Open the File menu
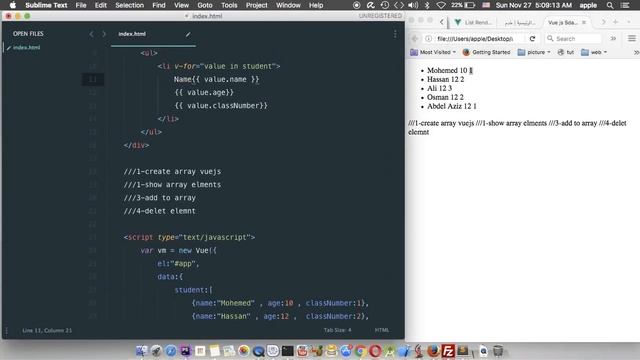Viewport: 640px width, 360px height. pyautogui.click(x=81, y=5)
